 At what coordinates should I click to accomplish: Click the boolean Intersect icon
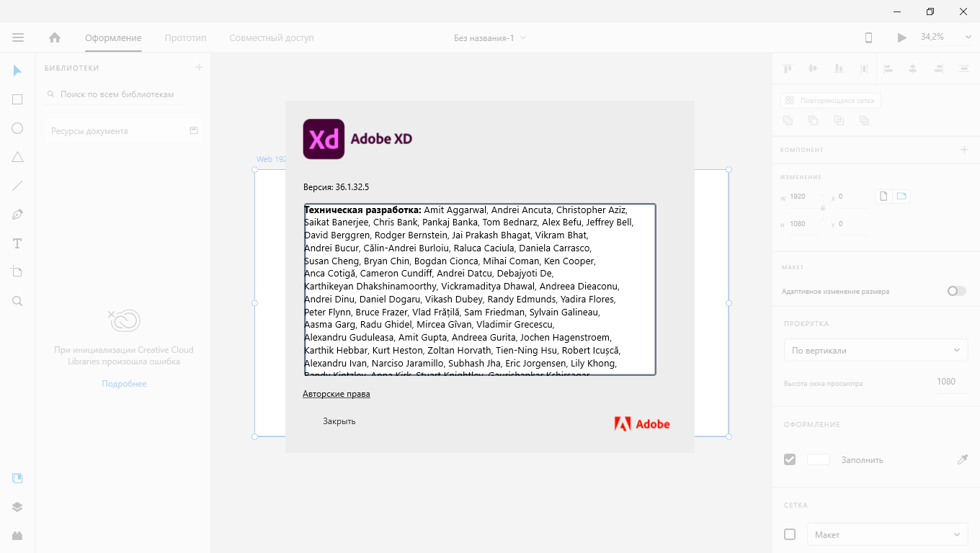(839, 121)
